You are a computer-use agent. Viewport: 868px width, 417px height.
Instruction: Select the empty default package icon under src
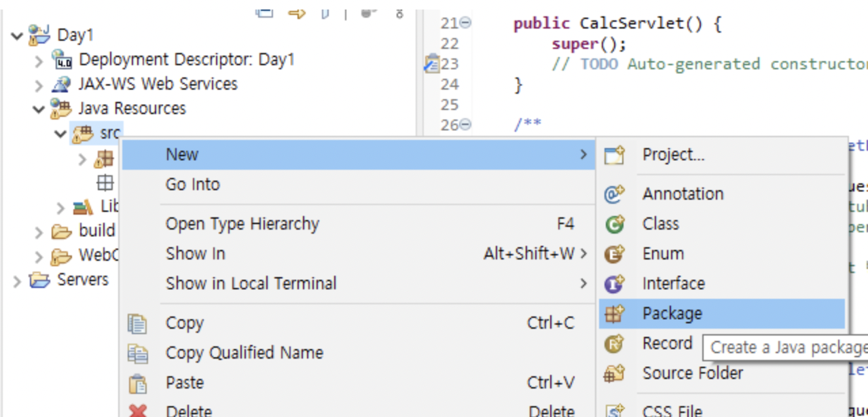coord(105,183)
